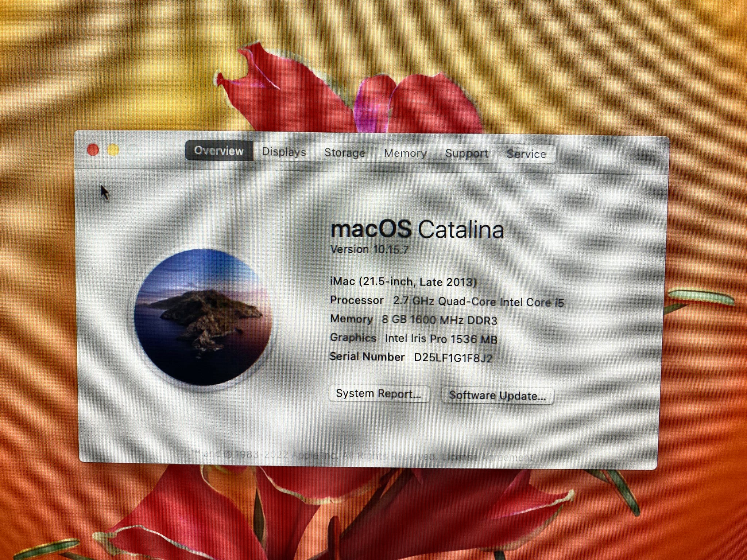Open the License Agreement link
This screenshot has height=560, width=747.
coord(487,457)
